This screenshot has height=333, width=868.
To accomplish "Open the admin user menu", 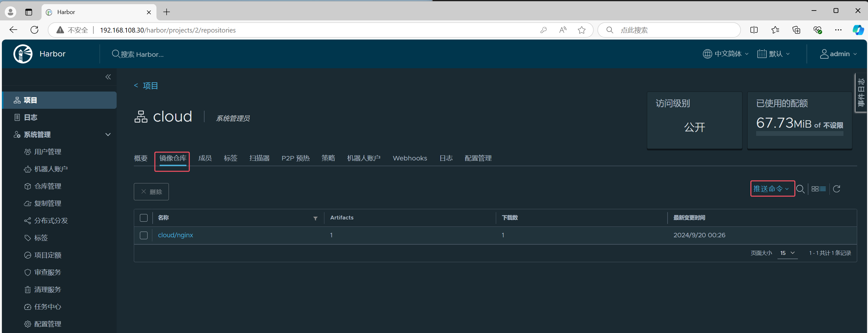I will click(x=838, y=54).
